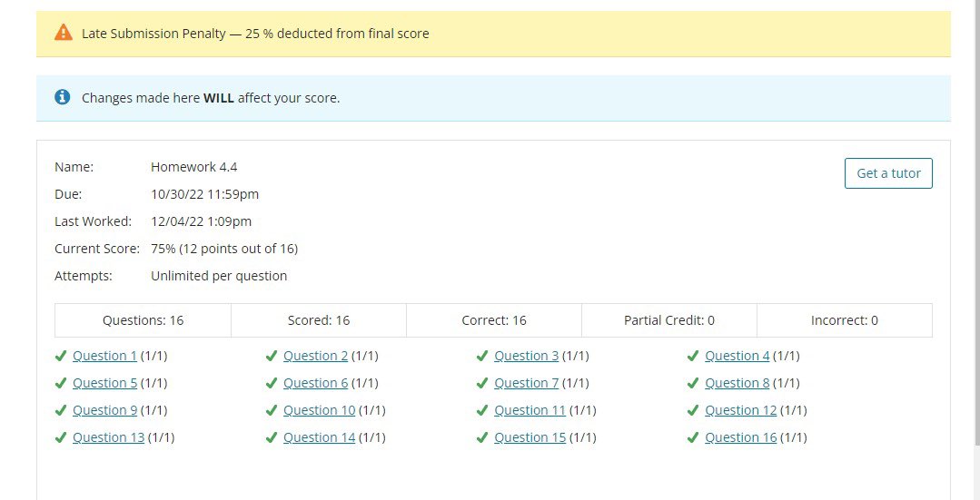This screenshot has width=980, height=500.
Task: Select the Question 8 link
Action: coord(737,383)
